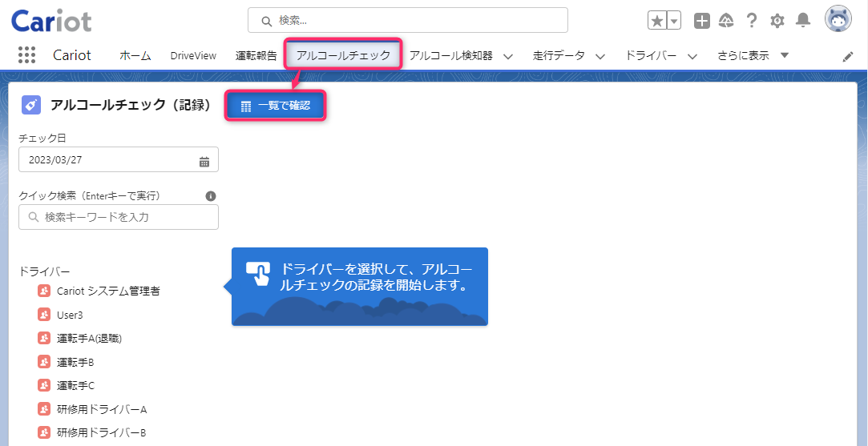Click the driver icon beside 運転手B
Screen dimensions: 868x446
(44, 362)
